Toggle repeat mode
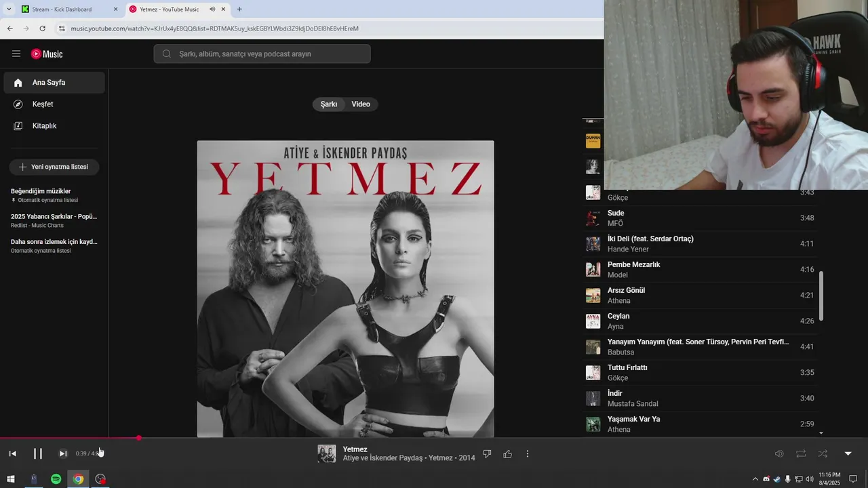868x488 pixels. point(801,453)
